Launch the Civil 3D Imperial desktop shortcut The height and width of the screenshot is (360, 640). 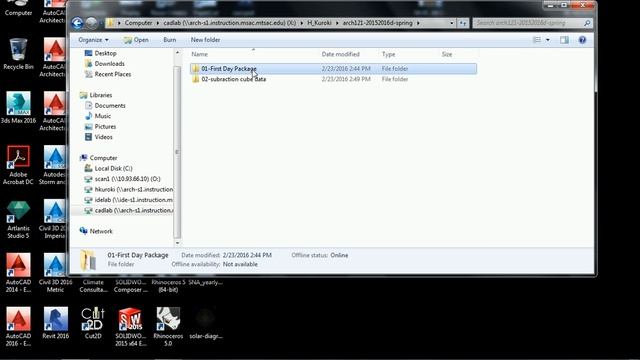click(54, 219)
